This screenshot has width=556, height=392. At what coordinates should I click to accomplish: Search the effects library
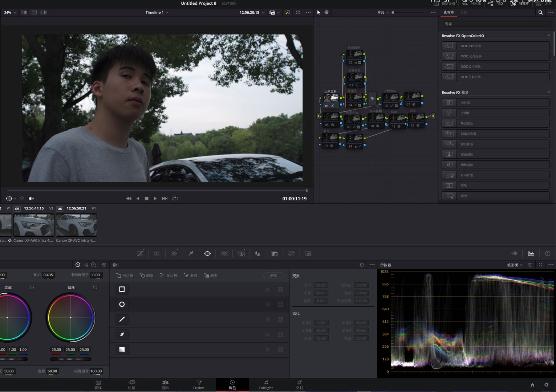[x=540, y=12]
